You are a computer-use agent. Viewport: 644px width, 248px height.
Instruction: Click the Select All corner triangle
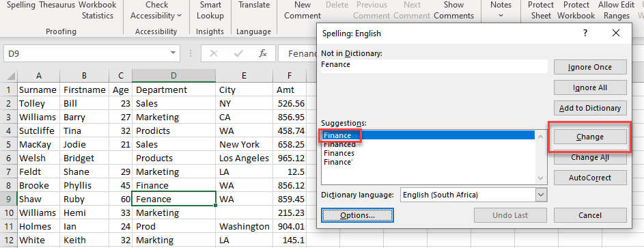[11, 76]
